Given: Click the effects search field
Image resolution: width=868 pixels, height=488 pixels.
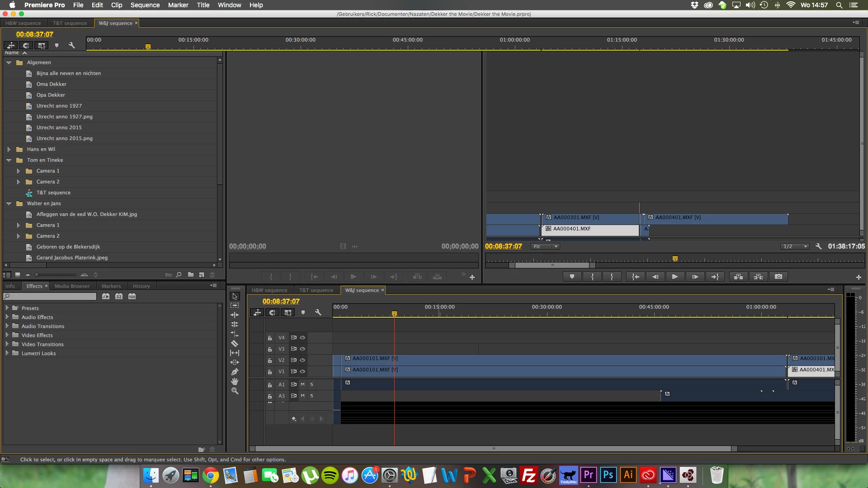Looking at the screenshot, I should (51, 296).
